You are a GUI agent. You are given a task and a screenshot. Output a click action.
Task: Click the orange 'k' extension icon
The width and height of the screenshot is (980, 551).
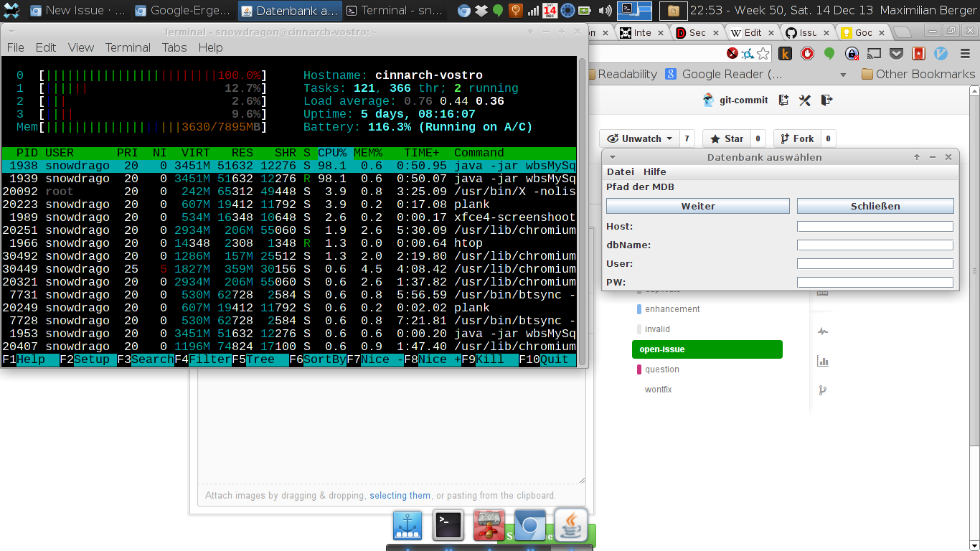[786, 54]
